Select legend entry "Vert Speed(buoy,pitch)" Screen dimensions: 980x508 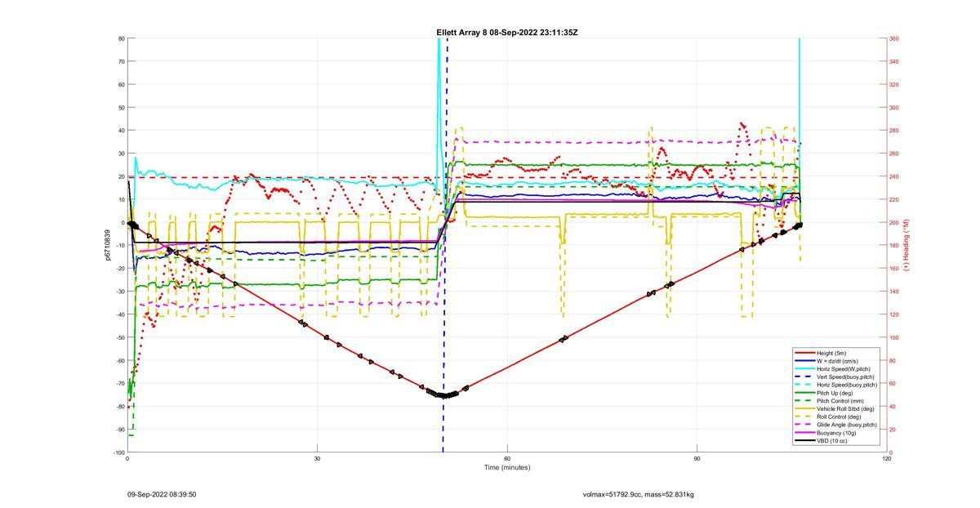pyautogui.click(x=846, y=377)
